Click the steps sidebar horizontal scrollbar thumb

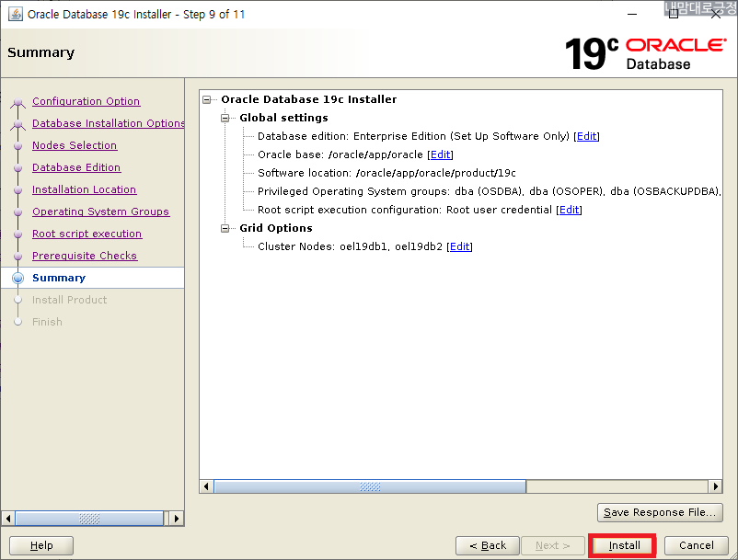tap(89, 519)
